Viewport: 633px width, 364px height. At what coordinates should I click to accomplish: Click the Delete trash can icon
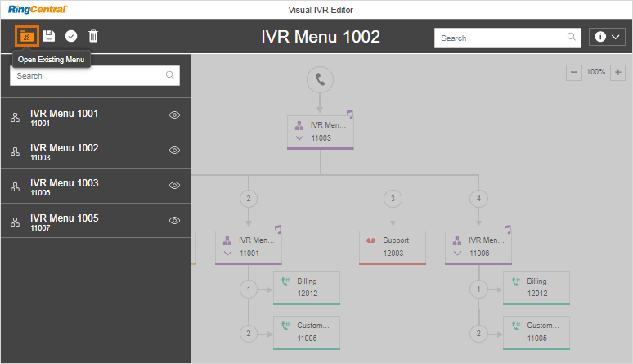[x=93, y=37]
